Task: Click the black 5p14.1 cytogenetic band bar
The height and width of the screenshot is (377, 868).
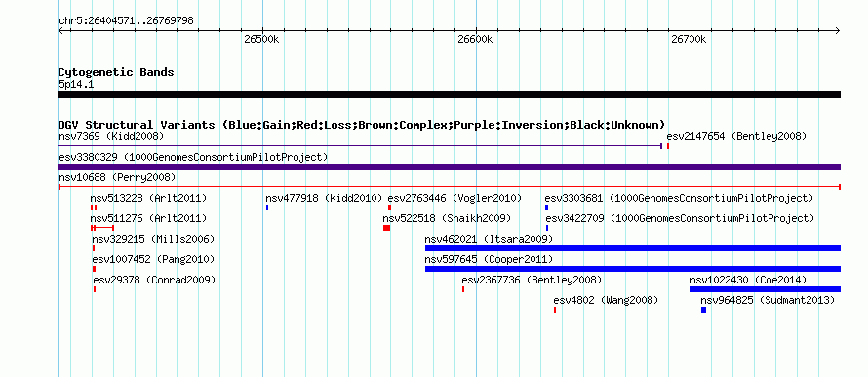Action: tap(450, 94)
